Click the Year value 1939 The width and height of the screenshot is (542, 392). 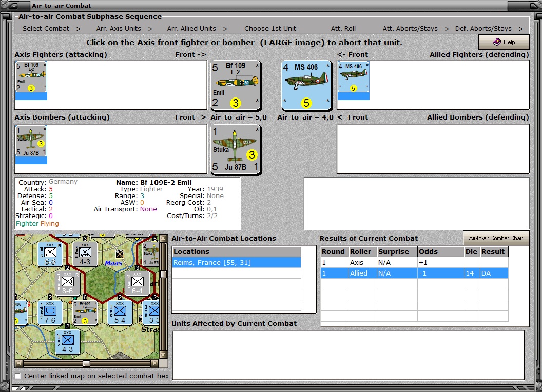215,189
